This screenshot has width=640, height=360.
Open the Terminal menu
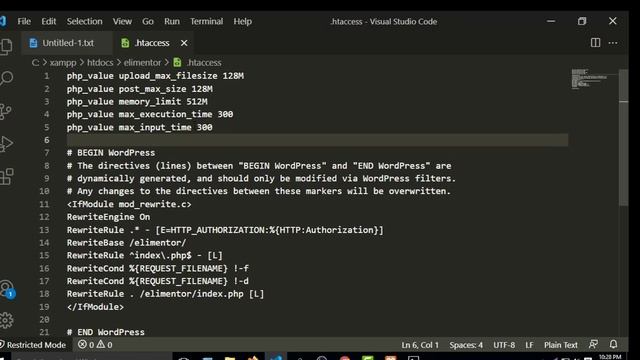click(207, 21)
